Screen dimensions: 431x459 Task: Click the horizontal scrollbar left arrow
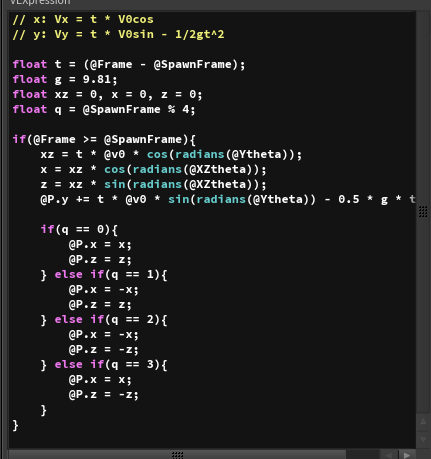(x=388, y=455)
